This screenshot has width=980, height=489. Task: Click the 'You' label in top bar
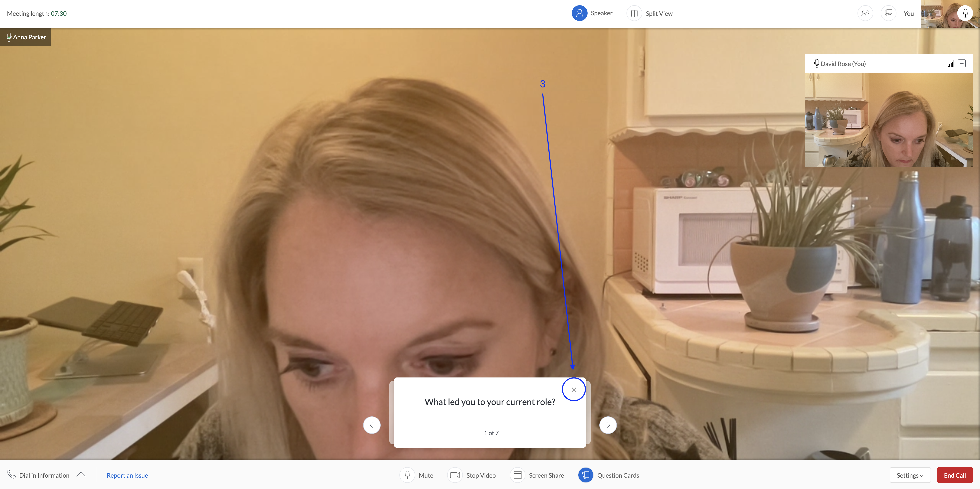908,14
